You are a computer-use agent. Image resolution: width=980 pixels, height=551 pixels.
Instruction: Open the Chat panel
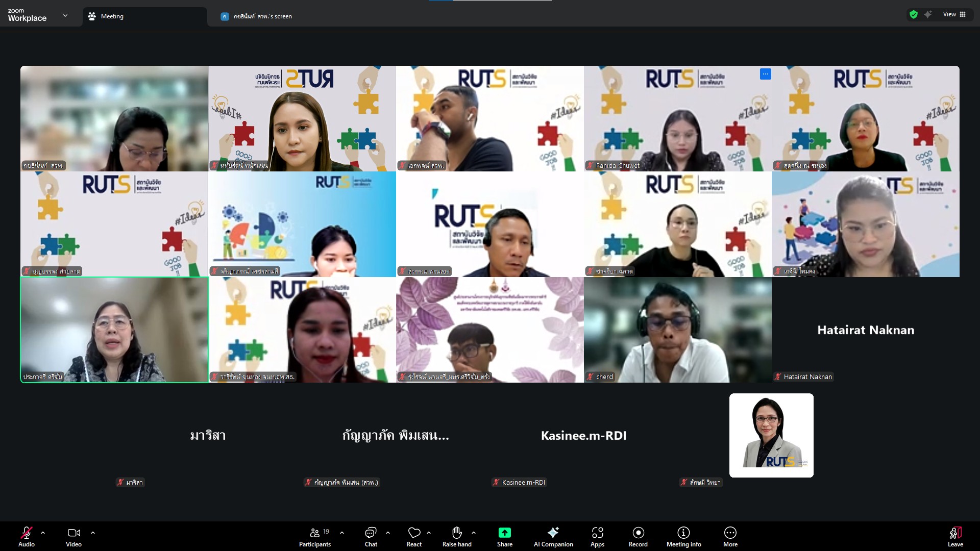point(371,536)
